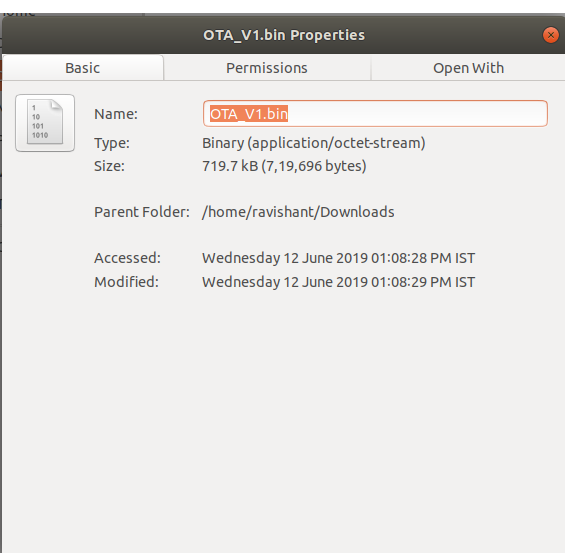Select the 01:08:28 PM accessed timestamp
The width and height of the screenshot is (565, 553).
pos(411,258)
